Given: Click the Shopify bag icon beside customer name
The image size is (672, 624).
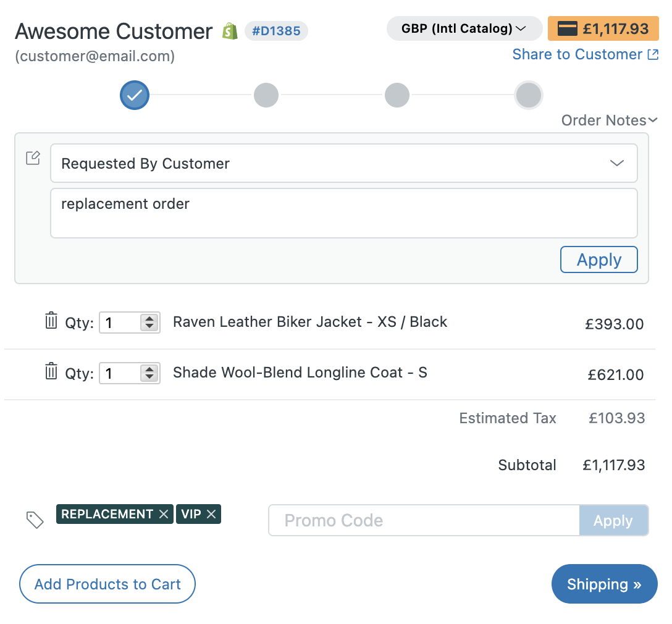Looking at the screenshot, I should click(230, 32).
